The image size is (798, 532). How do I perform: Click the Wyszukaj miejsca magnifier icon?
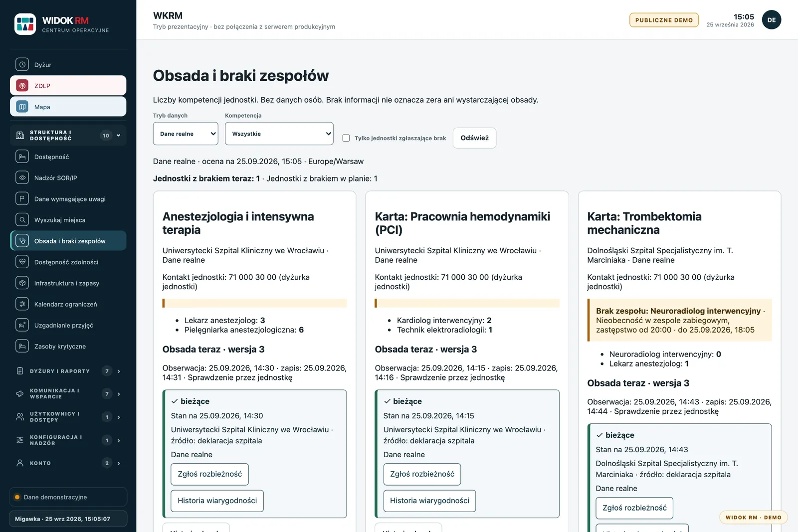[x=22, y=220]
